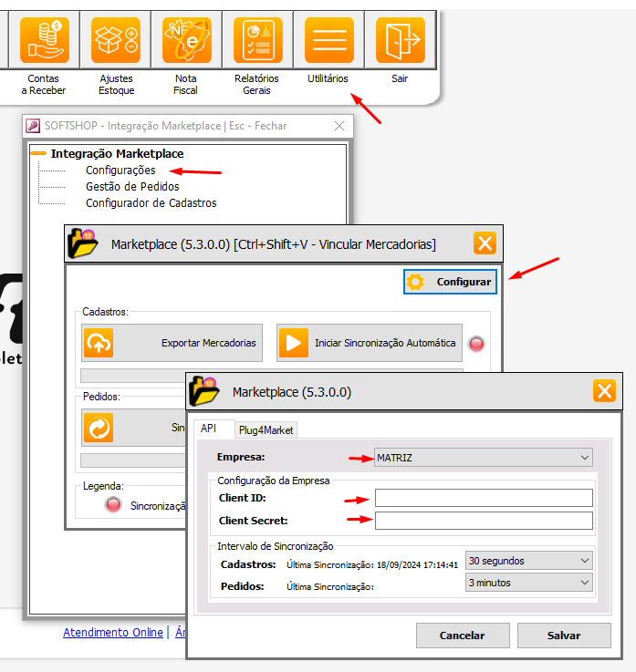Click the red sync status indicator

point(476,344)
